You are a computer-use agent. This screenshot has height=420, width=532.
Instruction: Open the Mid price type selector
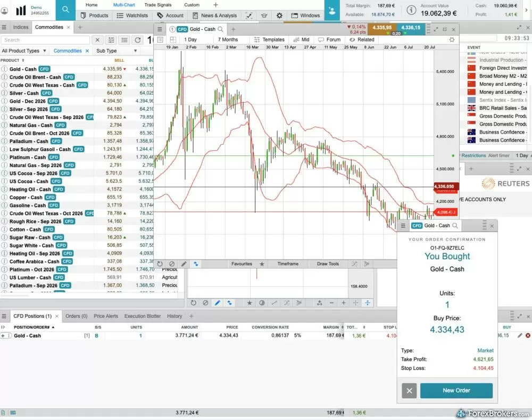pos(301,40)
